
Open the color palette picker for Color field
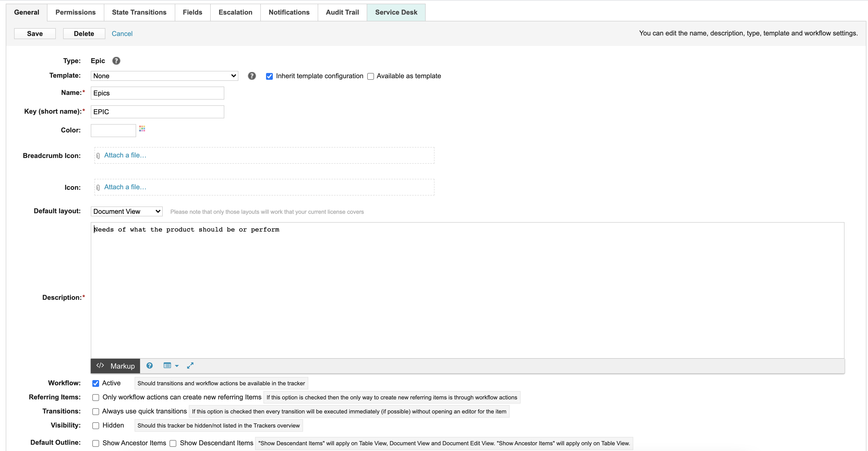click(142, 129)
